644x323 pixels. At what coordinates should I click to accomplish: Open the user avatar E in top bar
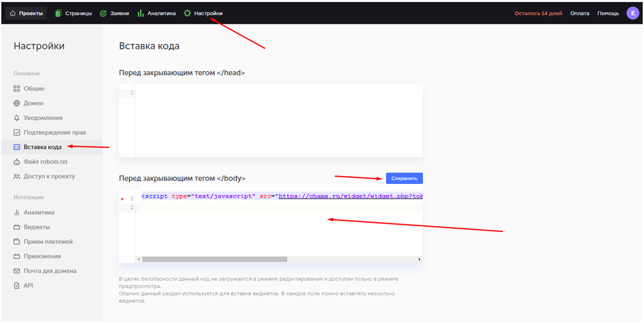(x=632, y=13)
